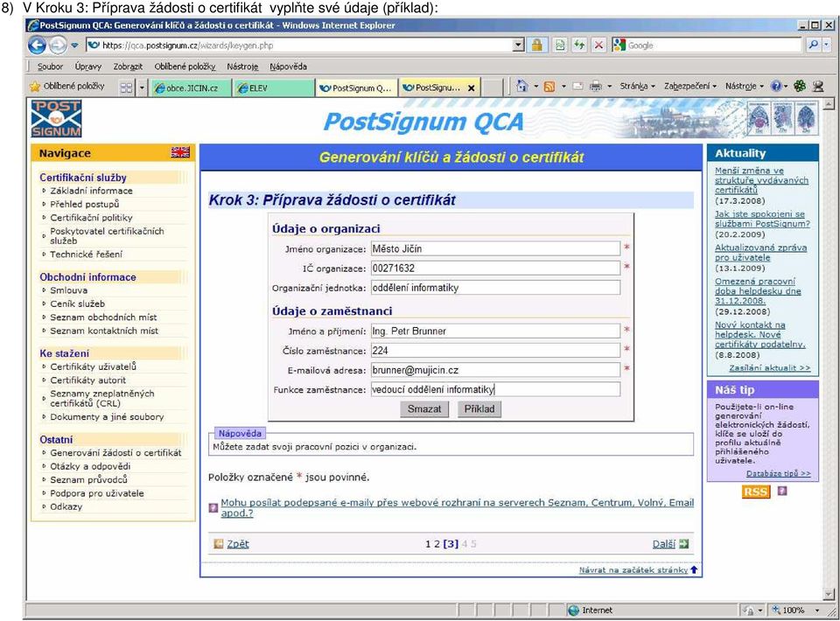
Task: Switch to the ELEV tab
Action: [x=274, y=87]
